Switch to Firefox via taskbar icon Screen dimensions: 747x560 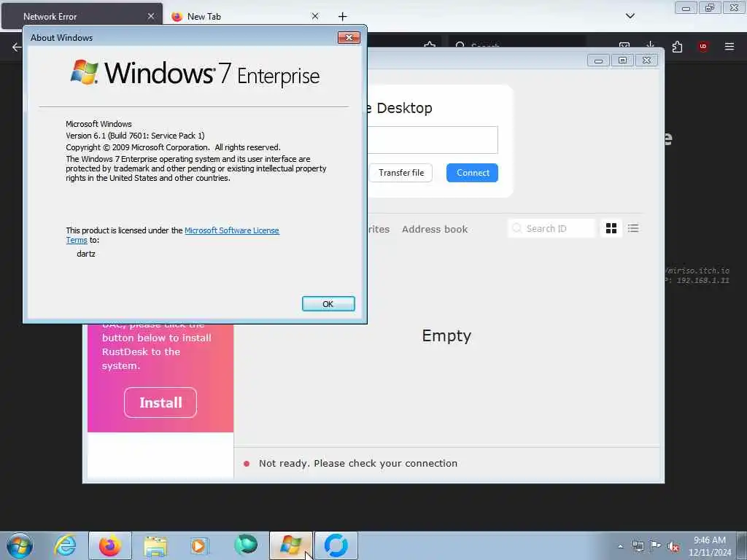[110, 545]
